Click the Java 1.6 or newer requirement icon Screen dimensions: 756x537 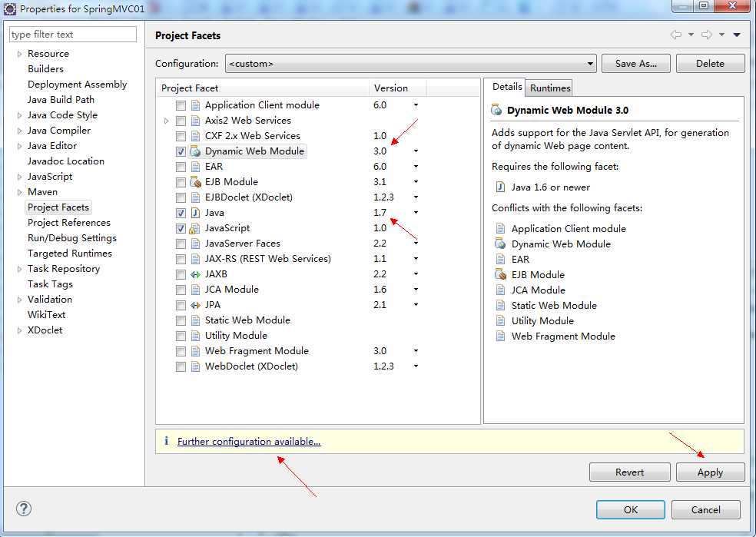click(x=500, y=187)
